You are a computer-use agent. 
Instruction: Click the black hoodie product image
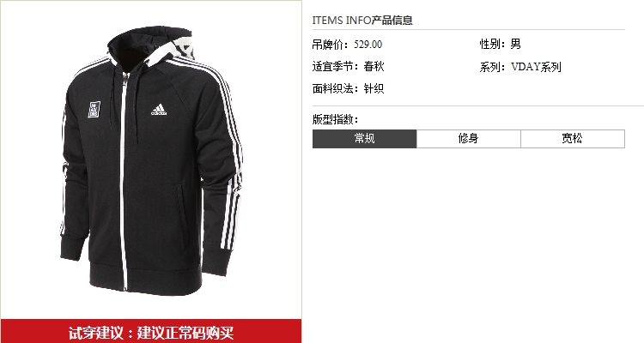click(151, 160)
